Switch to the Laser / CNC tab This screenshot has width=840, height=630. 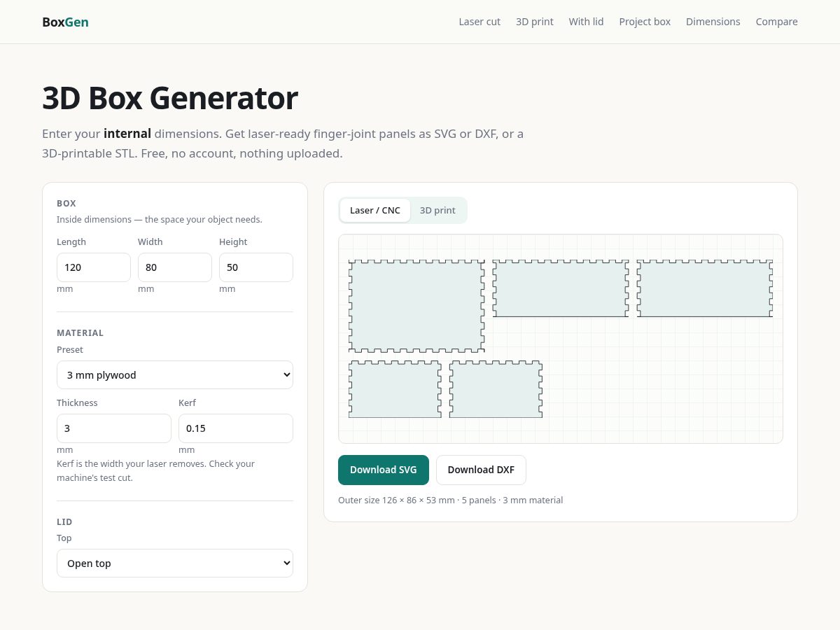pyautogui.click(x=375, y=210)
